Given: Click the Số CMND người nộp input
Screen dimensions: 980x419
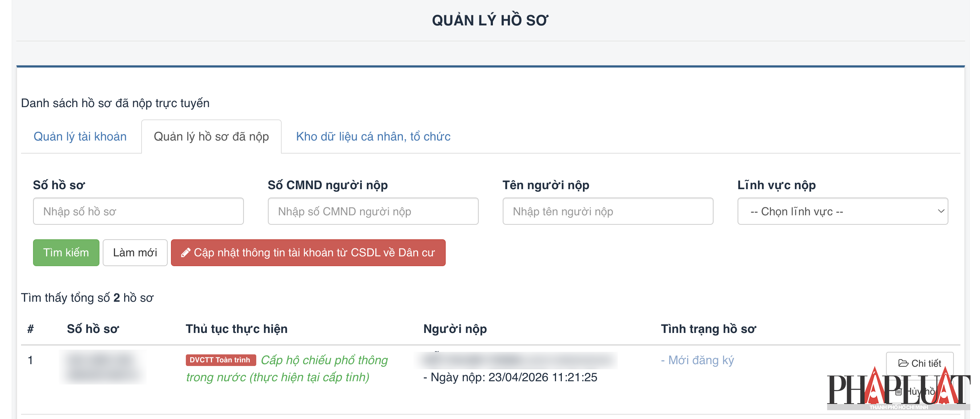Looking at the screenshot, I should [373, 211].
